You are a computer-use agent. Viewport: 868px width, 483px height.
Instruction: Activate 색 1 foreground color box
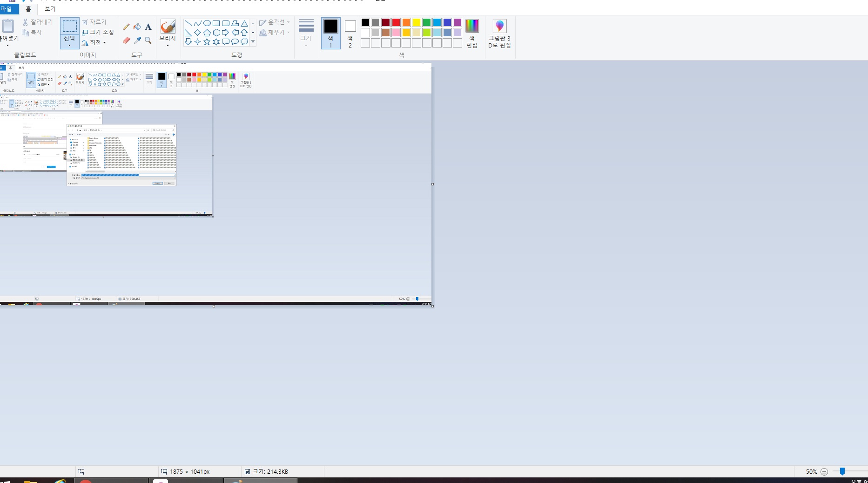pos(331,34)
